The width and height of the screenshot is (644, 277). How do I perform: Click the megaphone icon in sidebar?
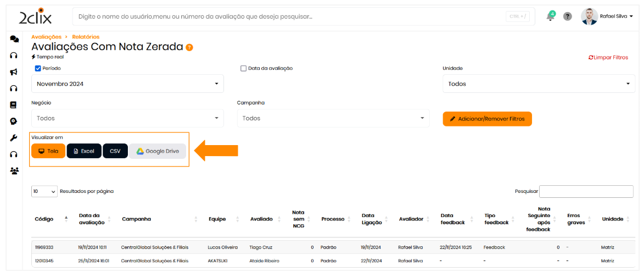(14, 72)
